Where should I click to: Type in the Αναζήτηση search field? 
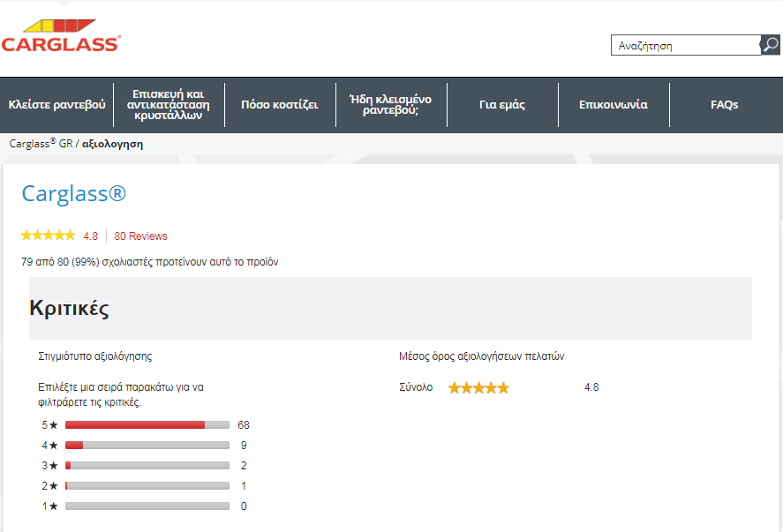pyautogui.click(x=685, y=46)
